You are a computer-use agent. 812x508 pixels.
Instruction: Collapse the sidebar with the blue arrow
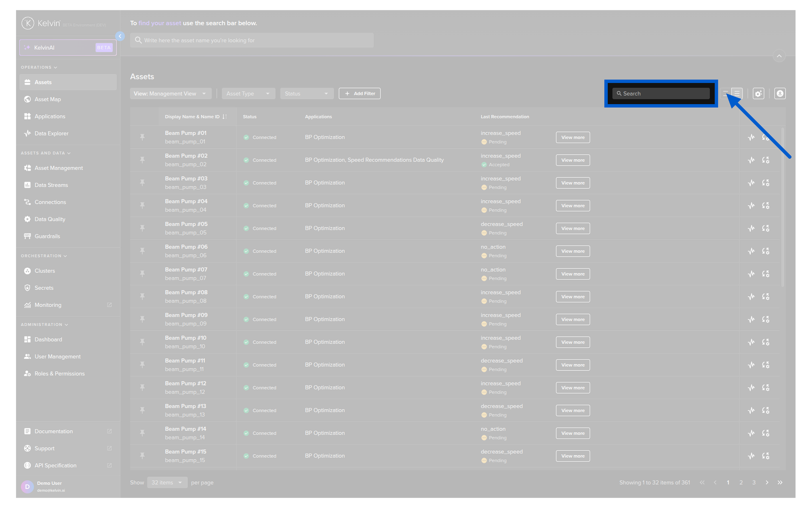coord(120,36)
